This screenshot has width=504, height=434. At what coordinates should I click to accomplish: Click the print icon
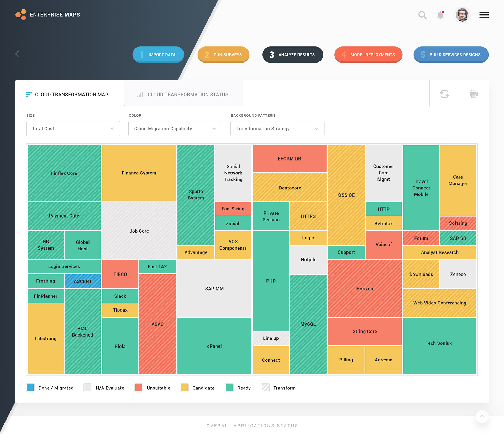coord(474,94)
